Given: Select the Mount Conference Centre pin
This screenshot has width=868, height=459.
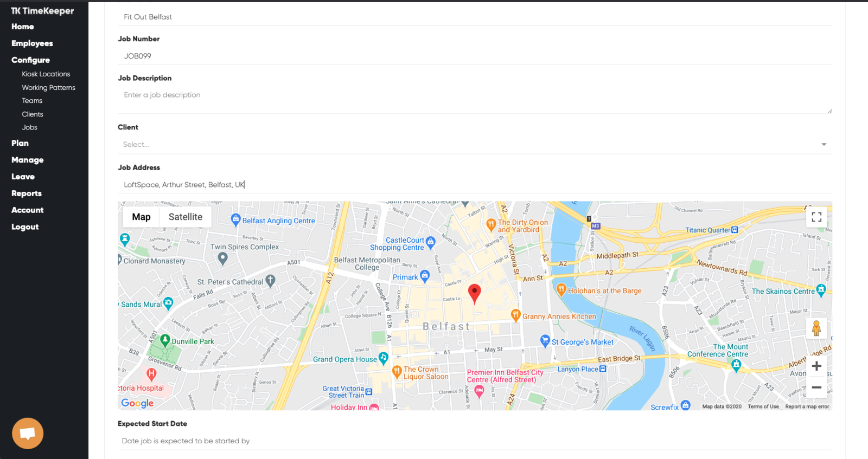Looking at the screenshot, I should pos(736,366).
